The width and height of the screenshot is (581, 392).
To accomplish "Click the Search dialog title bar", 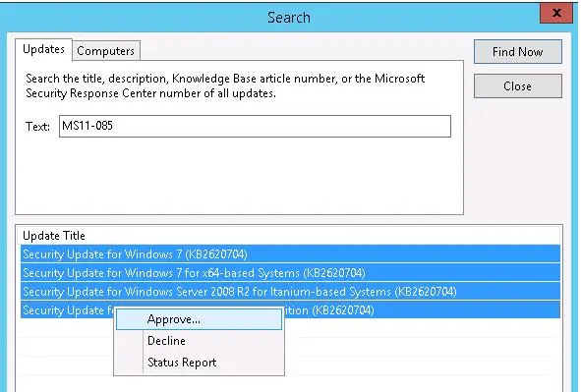I will pyautogui.click(x=289, y=18).
